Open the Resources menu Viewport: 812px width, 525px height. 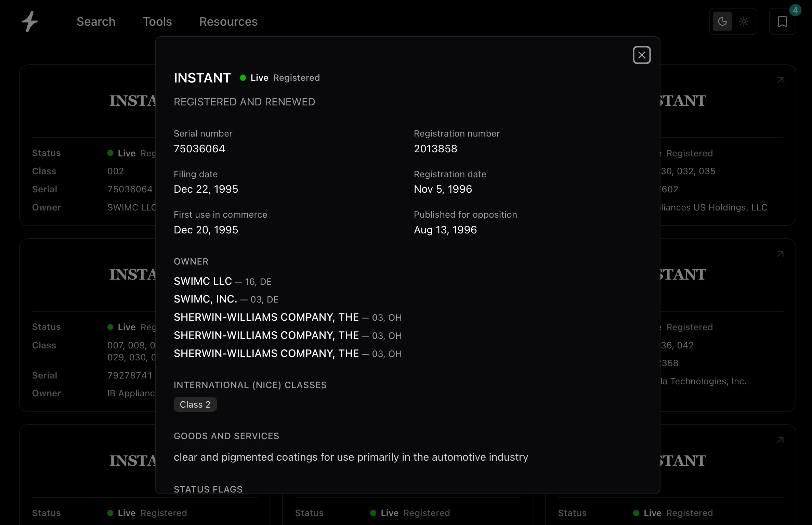point(228,22)
